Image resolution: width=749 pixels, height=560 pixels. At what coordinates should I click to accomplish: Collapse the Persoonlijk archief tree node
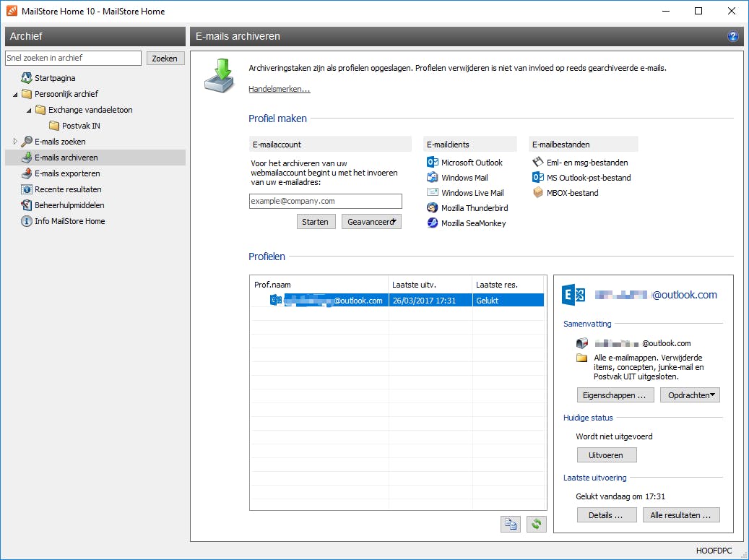click(x=15, y=95)
